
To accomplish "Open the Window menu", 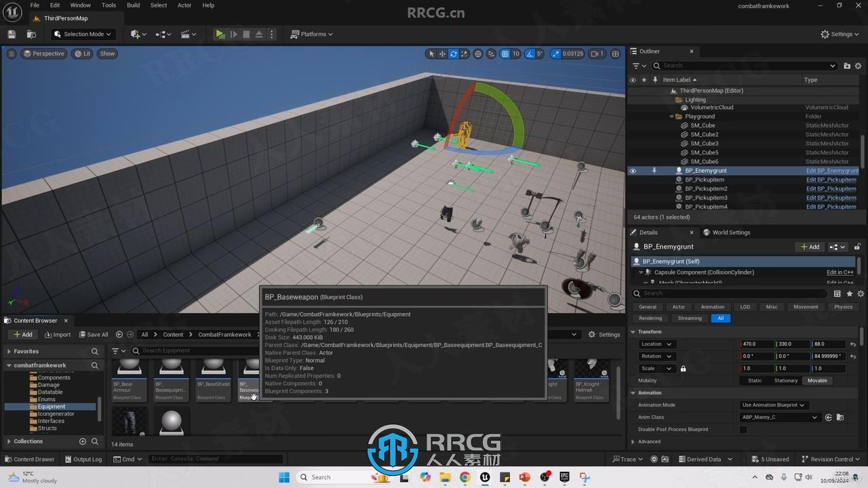I will point(80,5).
